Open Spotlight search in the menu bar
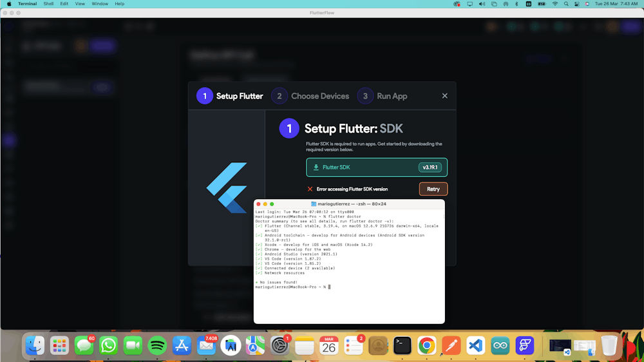Image resolution: width=644 pixels, height=362 pixels. click(566, 4)
